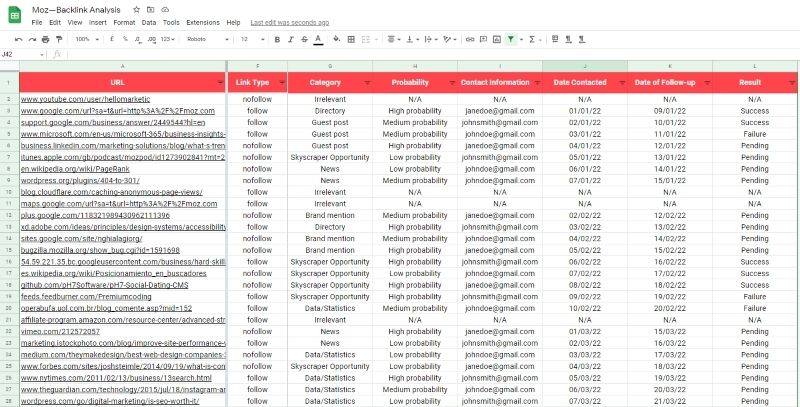Toggle the filter button in toolbar
Image resolution: width=800 pixels, height=407 pixels.
pos(510,39)
